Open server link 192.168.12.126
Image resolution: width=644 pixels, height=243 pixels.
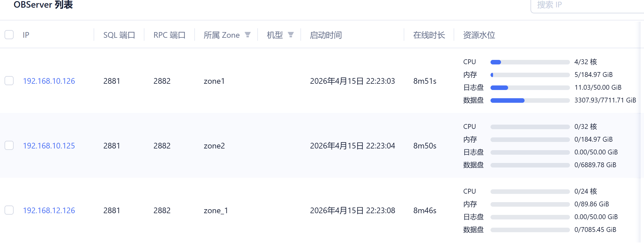(49, 211)
